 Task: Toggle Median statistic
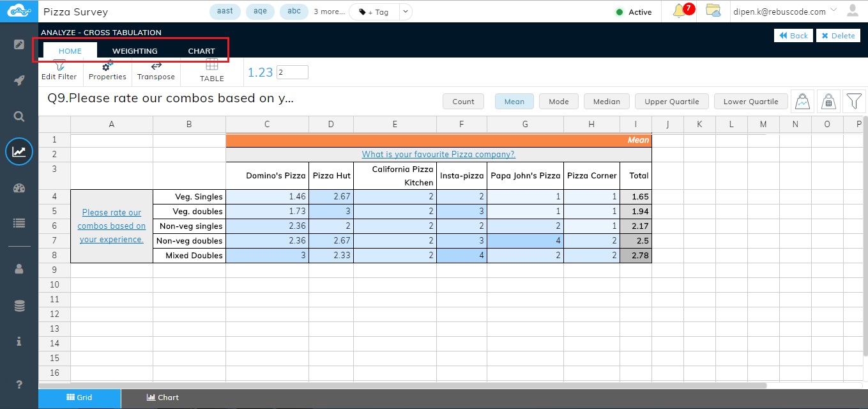pyautogui.click(x=606, y=101)
